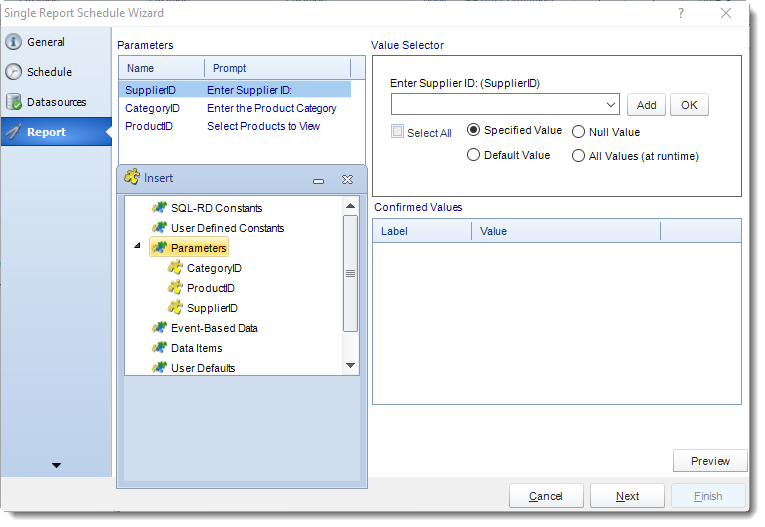Screen dimensions: 765x527
Task: Click the CategoryID puzzle icon in tree
Action: (x=175, y=267)
